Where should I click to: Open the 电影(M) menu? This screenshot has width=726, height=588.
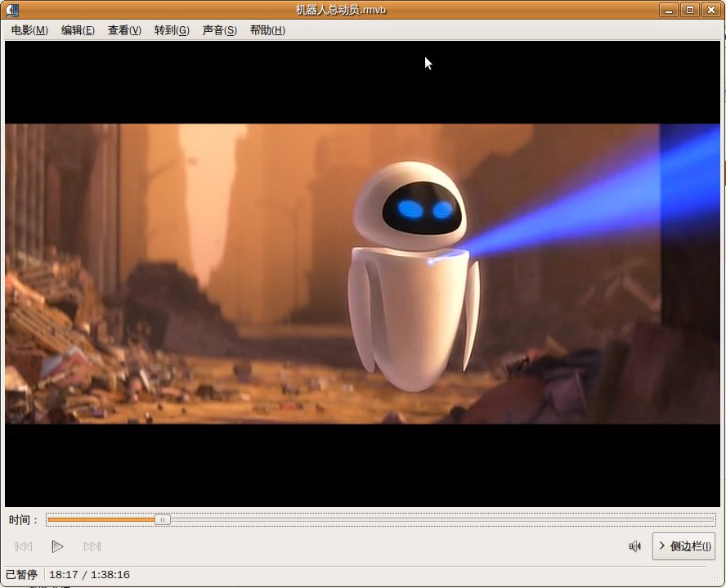click(29, 30)
